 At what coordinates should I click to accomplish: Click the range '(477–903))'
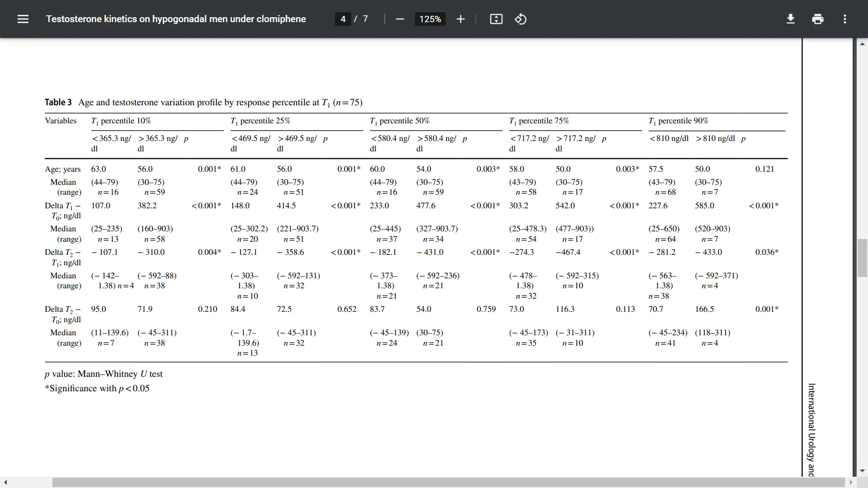575,229
